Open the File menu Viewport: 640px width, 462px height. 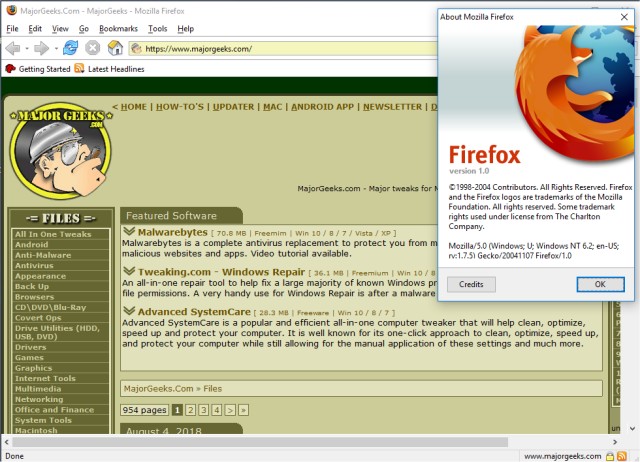point(12,29)
